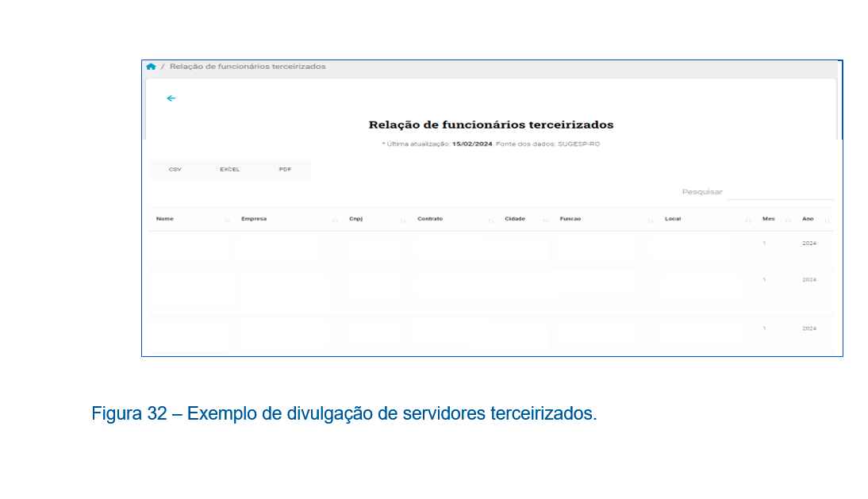Export table as PDF
This screenshot has height=499, width=868.
285,169
